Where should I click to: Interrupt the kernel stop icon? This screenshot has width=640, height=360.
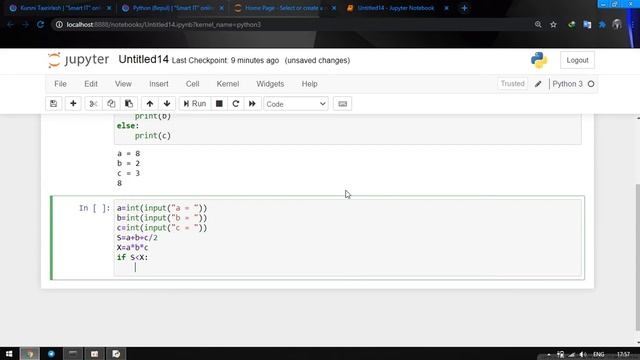219,104
